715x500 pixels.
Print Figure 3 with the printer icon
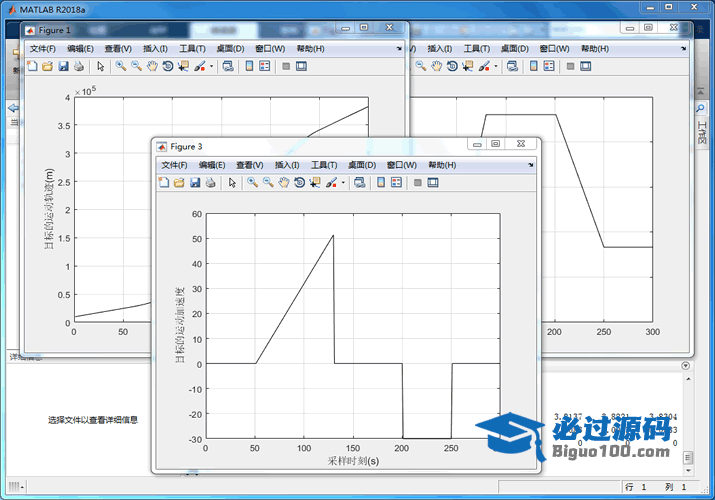click(210, 183)
